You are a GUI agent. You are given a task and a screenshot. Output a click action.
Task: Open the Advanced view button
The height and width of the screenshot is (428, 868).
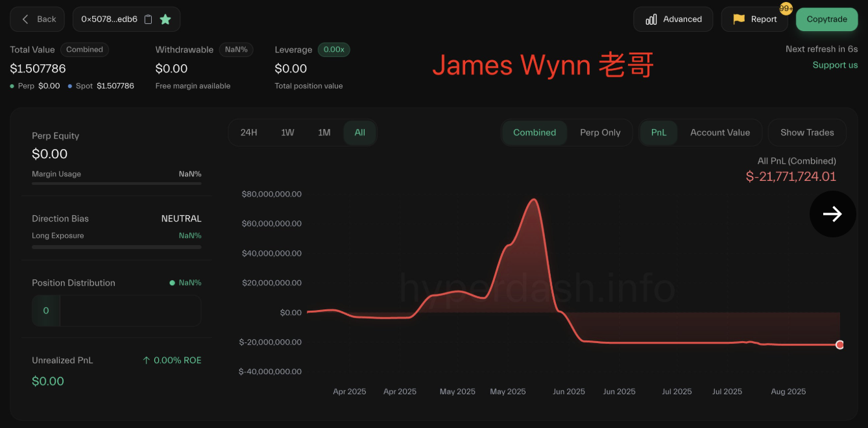click(673, 19)
